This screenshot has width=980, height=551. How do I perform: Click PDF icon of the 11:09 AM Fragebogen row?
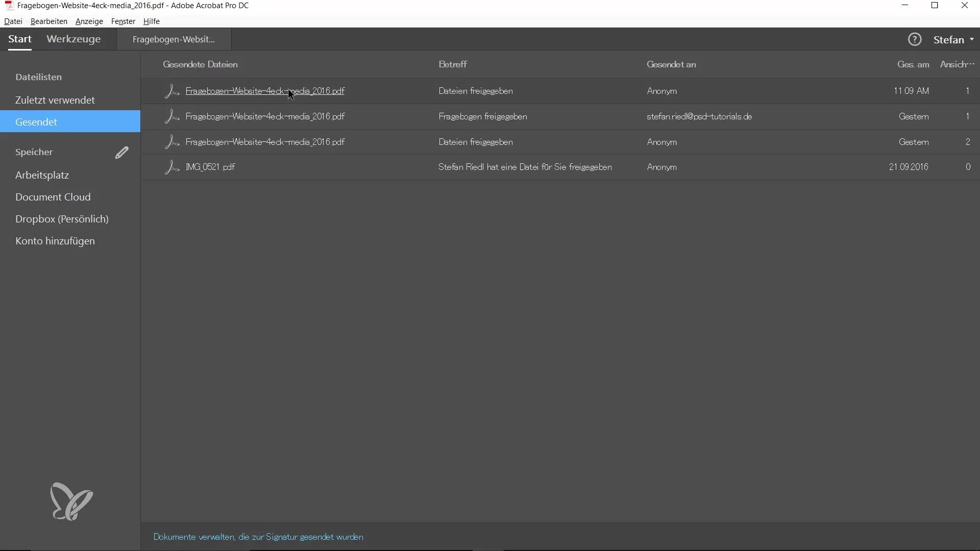point(171,91)
